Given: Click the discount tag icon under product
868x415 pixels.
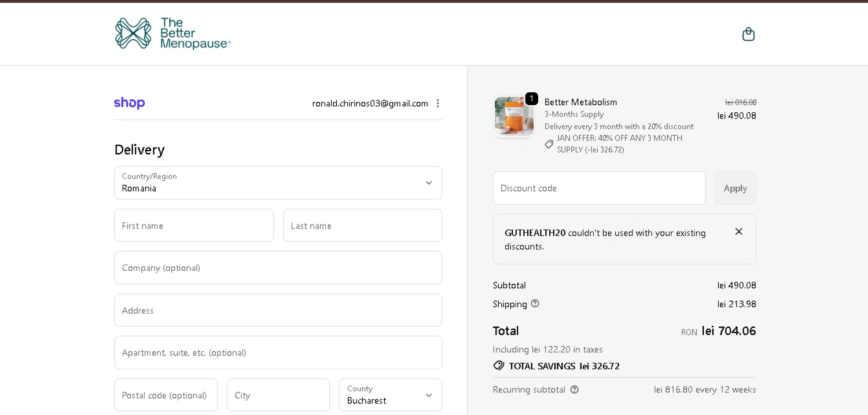Looking at the screenshot, I should (549, 144).
